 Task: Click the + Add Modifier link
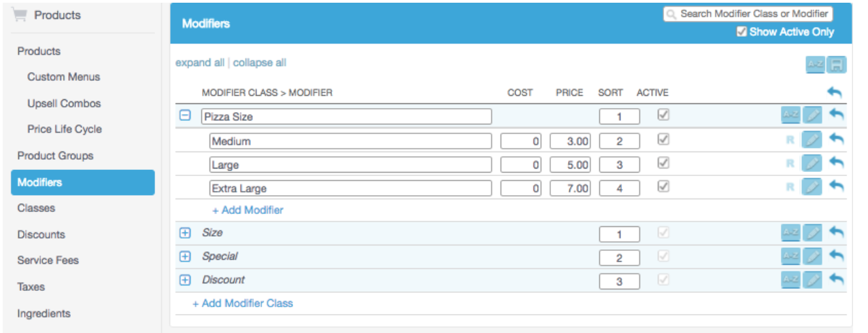click(x=248, y=210)
